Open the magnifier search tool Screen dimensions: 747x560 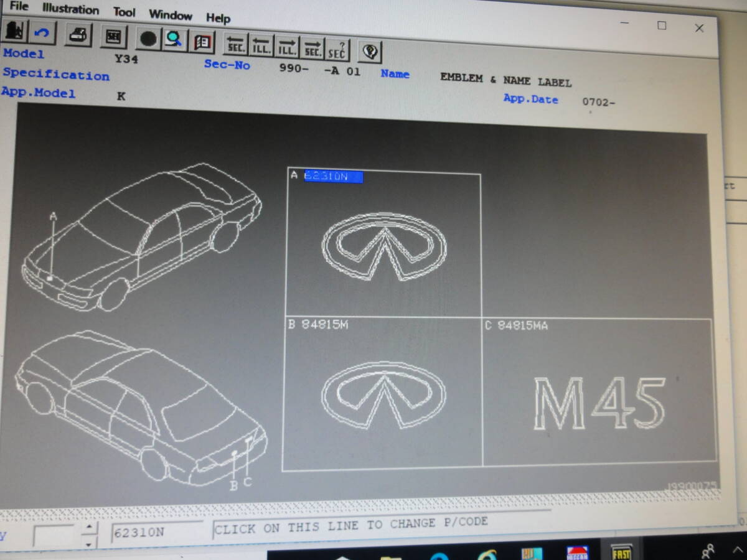pos(174,40)
